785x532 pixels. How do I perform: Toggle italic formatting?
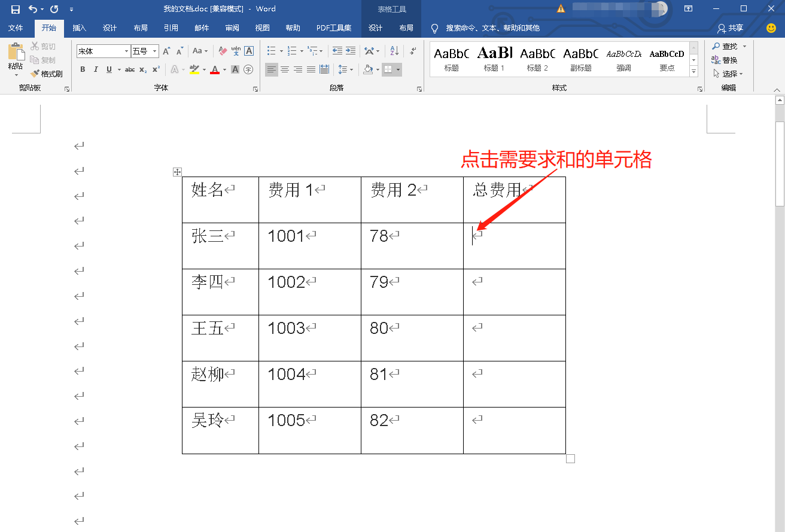[x=96, y=69]
